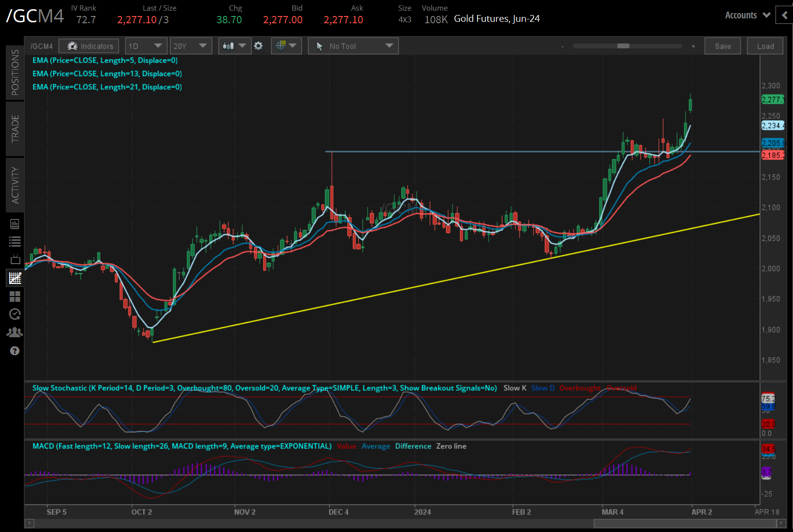Click the Indicators button
The width and height of the screenshot is (793, 532).
(89, 46)
